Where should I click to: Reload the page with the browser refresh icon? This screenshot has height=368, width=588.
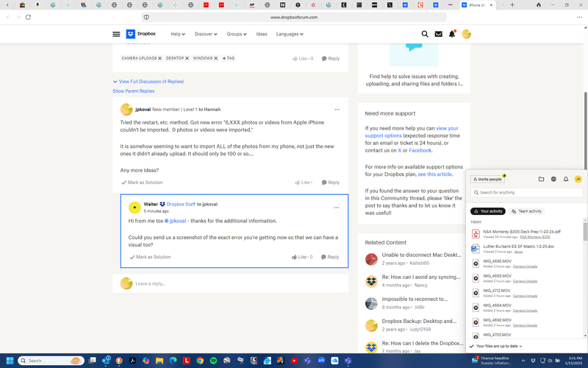[x=28, y=17]
